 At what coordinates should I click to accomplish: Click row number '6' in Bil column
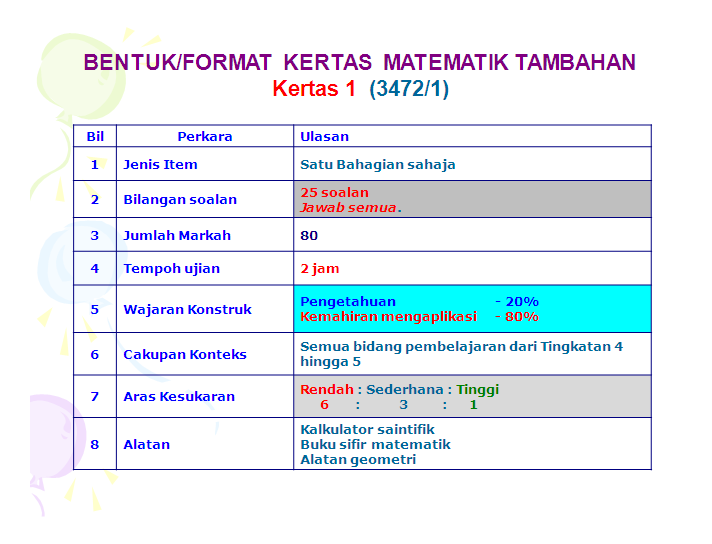[94, 354]
